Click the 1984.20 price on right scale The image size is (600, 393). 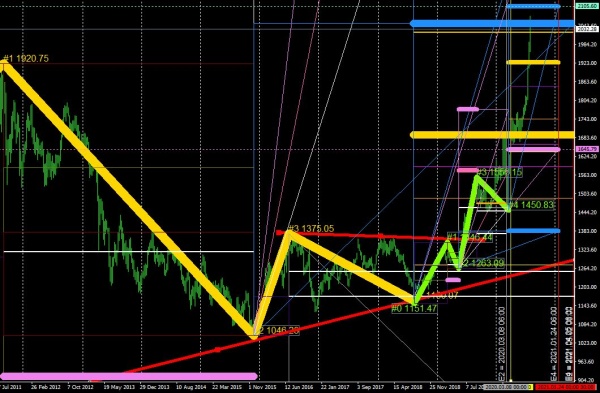point(588,44)
